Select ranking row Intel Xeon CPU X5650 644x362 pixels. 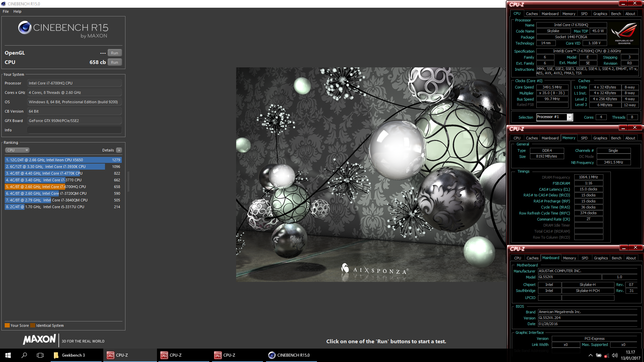[x=63, y=160]
